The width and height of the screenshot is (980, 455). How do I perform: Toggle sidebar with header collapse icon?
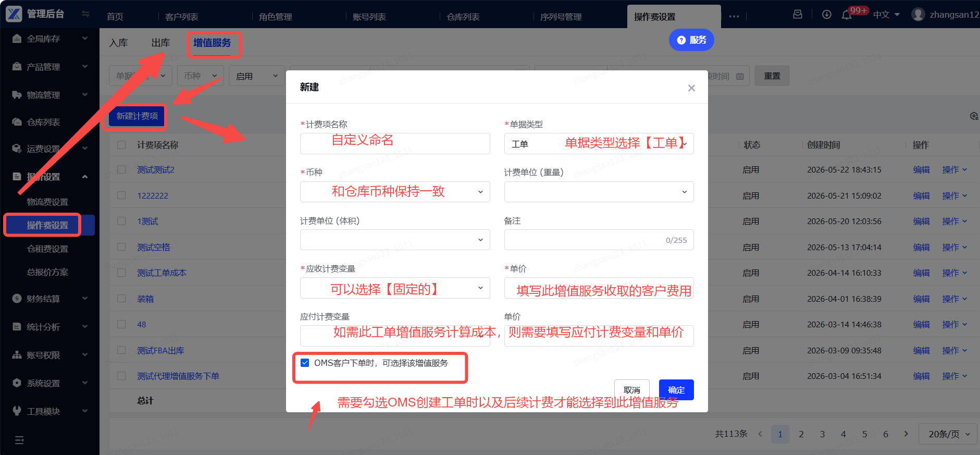[85, 14]
